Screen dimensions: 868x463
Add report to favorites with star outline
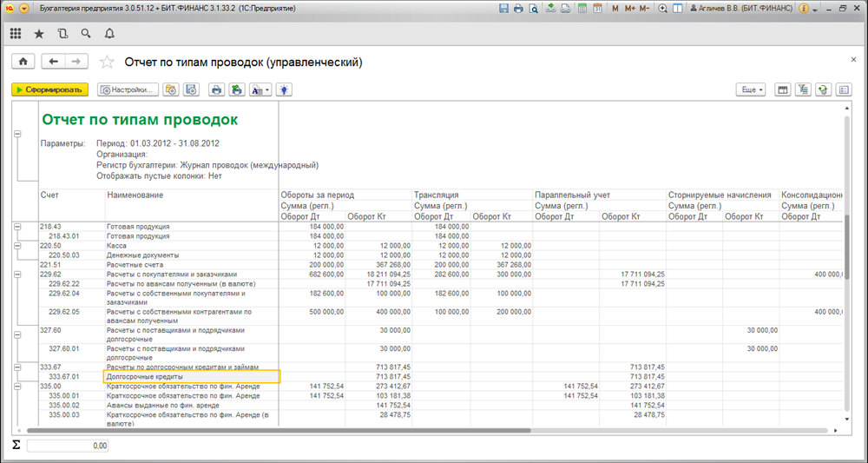coord(107,62)
